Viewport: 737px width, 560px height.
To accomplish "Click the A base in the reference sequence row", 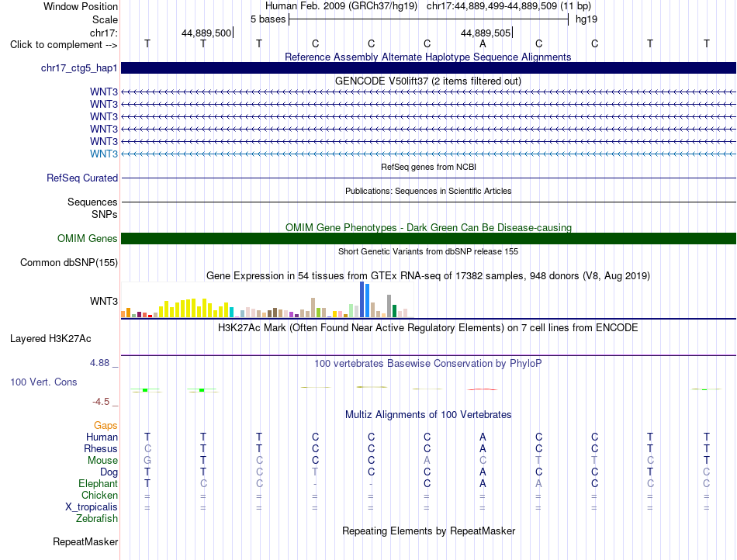I will click(483, 43).
